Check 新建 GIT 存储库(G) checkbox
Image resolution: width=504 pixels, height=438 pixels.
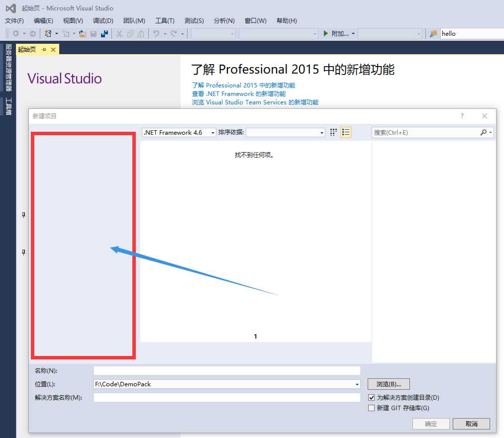[372, 408]
